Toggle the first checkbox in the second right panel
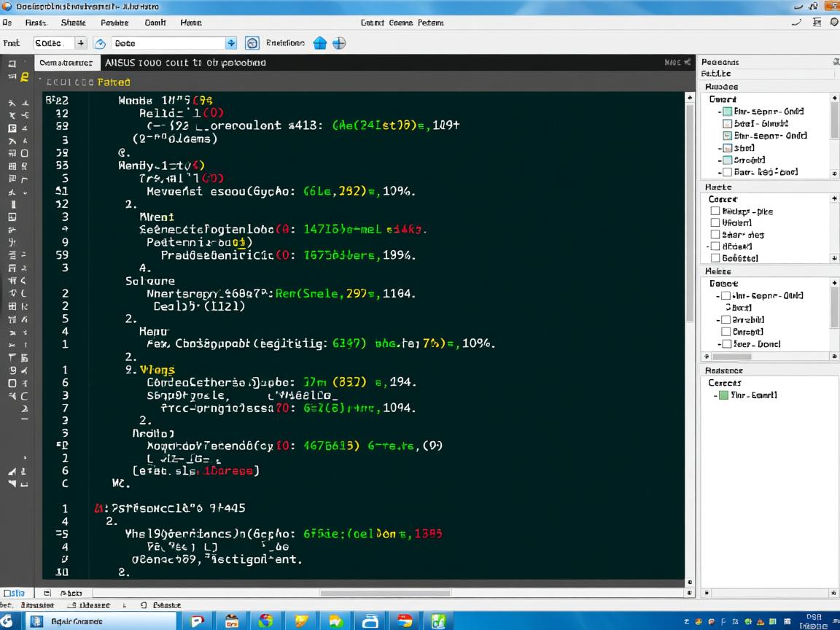 click(715, 211)
